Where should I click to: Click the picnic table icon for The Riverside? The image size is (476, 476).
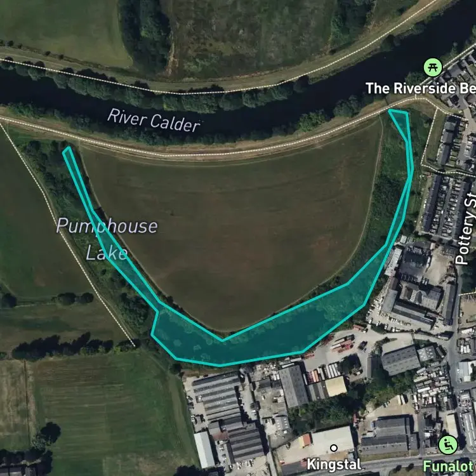pyautogui.click(x=433, y=67)
